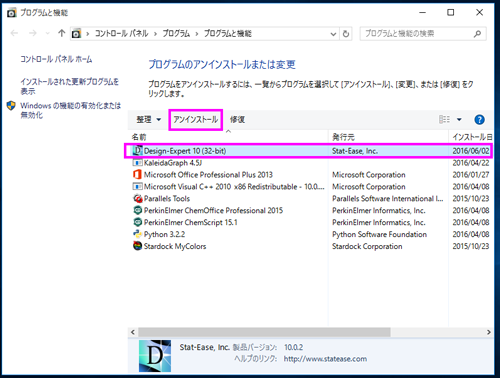The width and height of the screenshot is (500, 378).
Task: Click the search magnifier icon
Action: tap(477, 34)
